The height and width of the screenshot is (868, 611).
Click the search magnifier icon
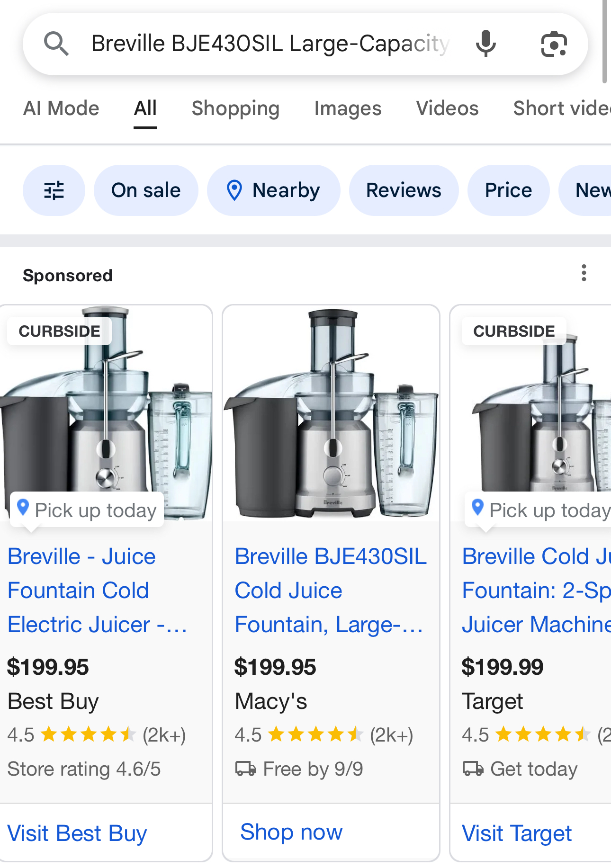(56, 44)
